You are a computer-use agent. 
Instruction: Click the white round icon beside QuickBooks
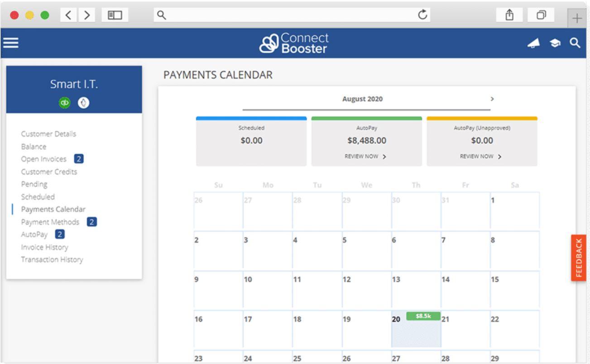click(x=83, y=103)
